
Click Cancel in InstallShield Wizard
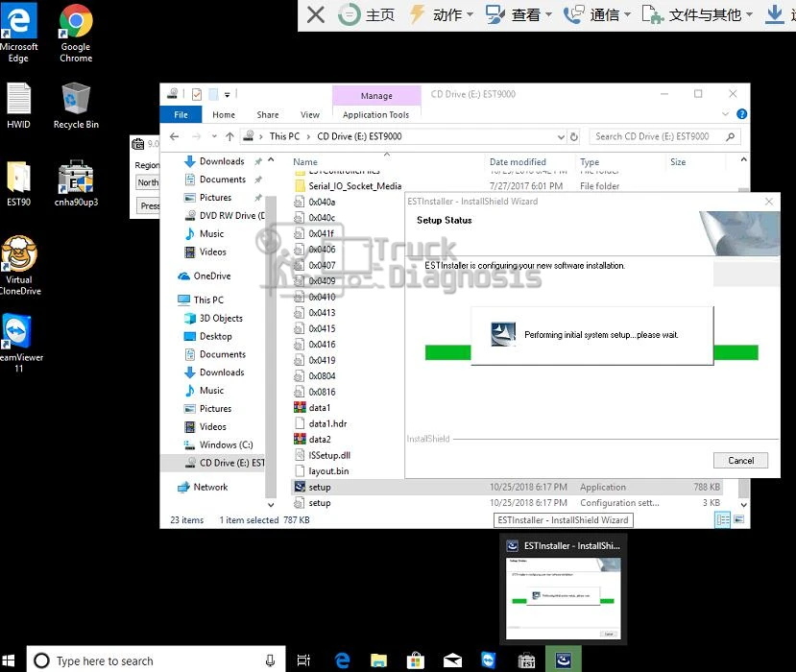point(740,461)
